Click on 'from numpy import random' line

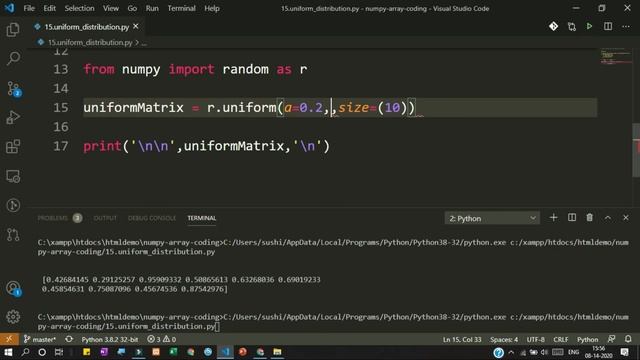click(x=195, y=69)
